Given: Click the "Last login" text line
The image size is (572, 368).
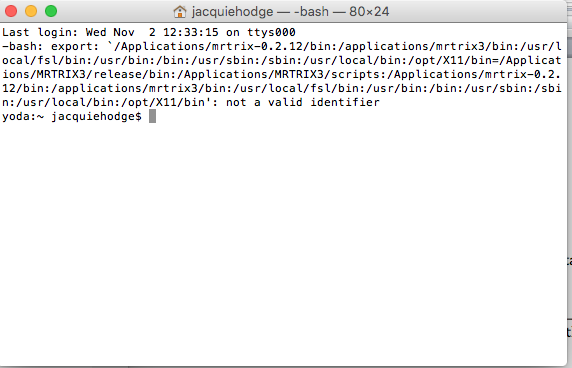Looking at the screenshot, I should tap(149, 32).
